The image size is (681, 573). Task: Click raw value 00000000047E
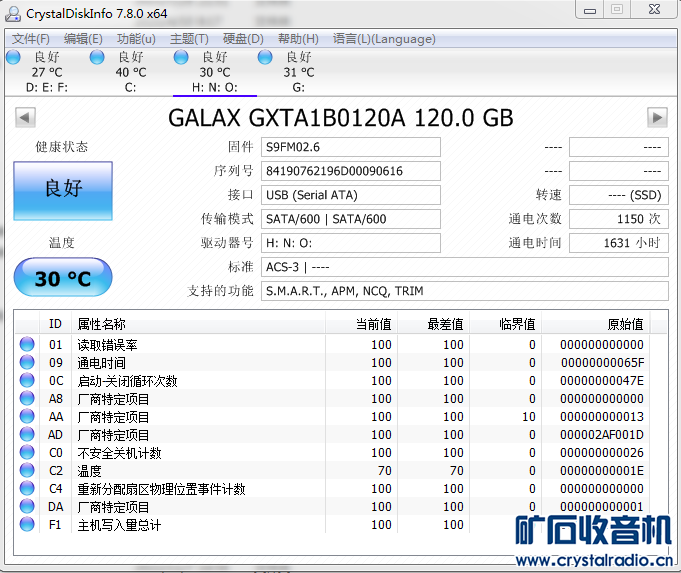(x=602, y=381)
